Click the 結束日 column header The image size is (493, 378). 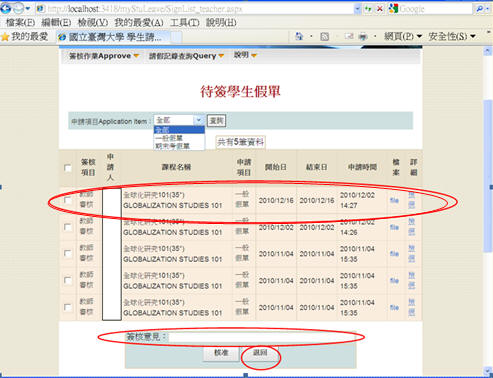pos(316,167)
